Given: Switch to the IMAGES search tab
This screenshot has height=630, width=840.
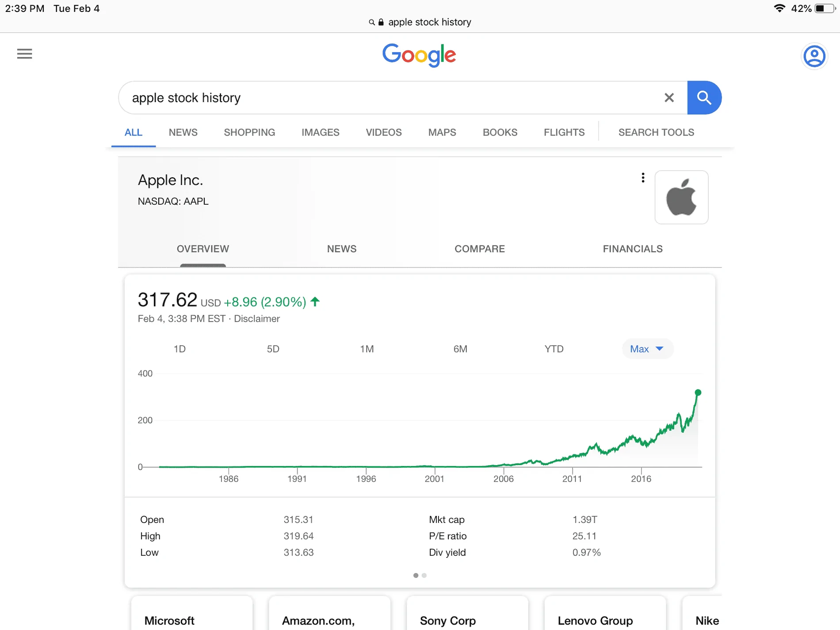Looking at the screenshot, I should (x=320, y=132).
